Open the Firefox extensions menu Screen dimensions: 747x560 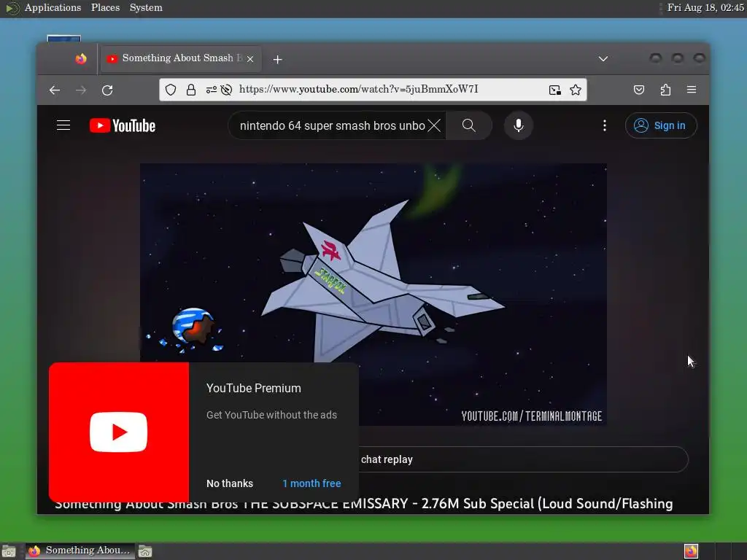665,90
